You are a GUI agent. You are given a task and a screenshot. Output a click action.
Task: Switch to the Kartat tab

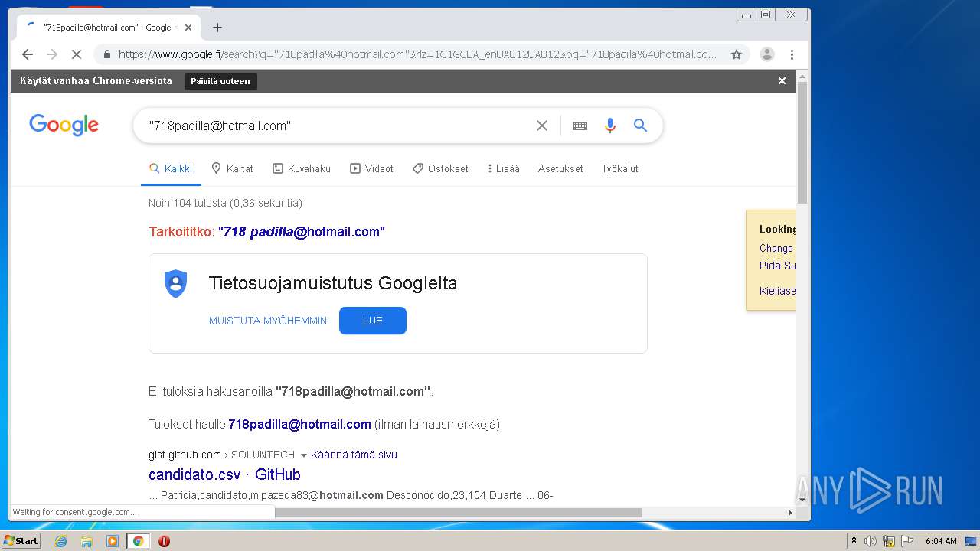point(232,168)
